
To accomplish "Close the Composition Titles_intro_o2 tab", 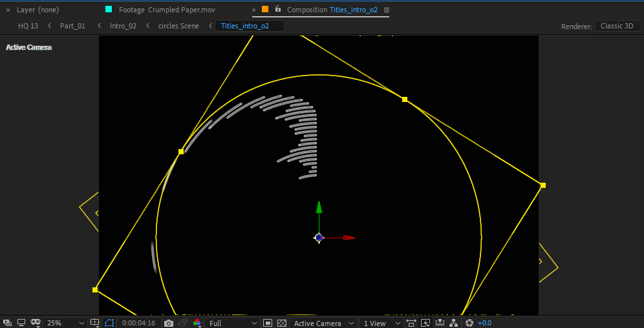I will pos(253,10).
